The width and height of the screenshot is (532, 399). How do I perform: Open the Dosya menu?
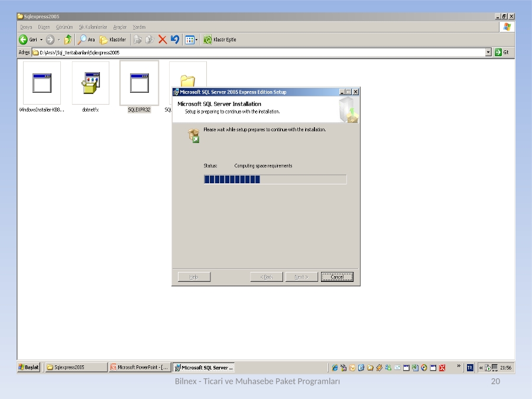pos(26,27)
